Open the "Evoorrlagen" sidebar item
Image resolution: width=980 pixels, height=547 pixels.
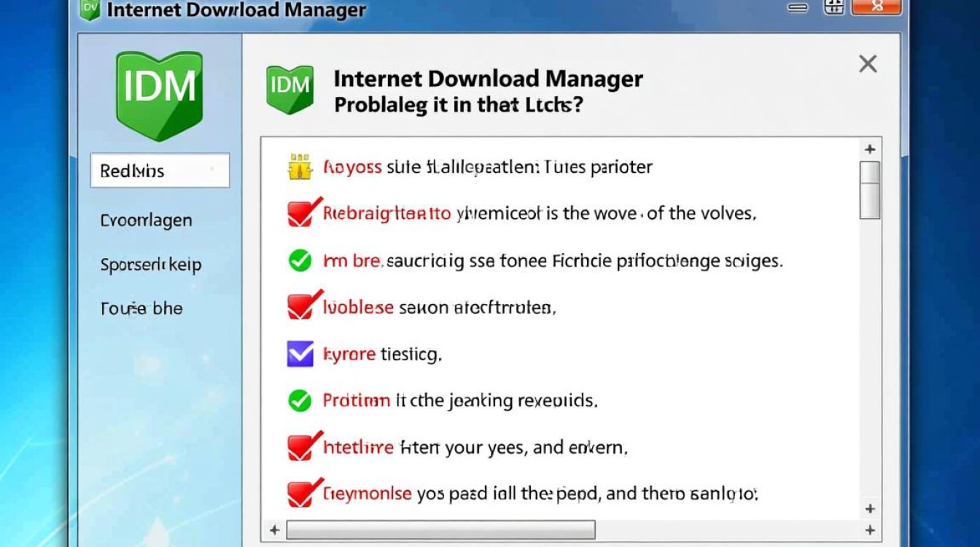146,220
